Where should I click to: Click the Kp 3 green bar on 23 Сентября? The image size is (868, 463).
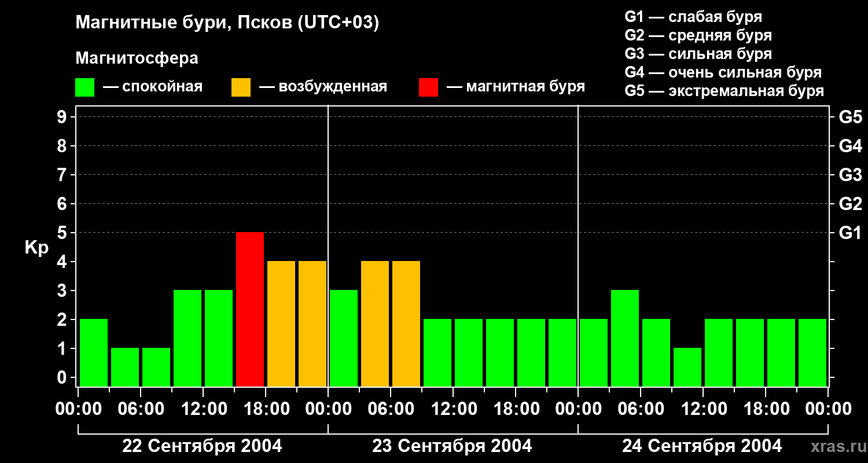pos(344,338)
